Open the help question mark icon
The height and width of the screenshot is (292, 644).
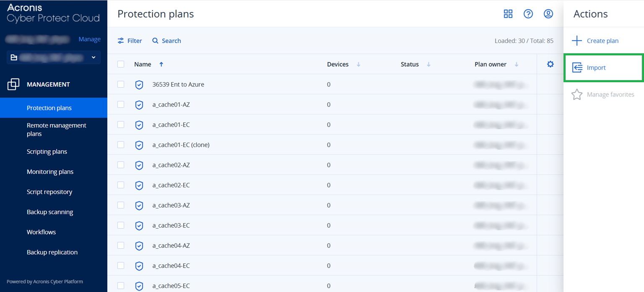click(528, 14)
